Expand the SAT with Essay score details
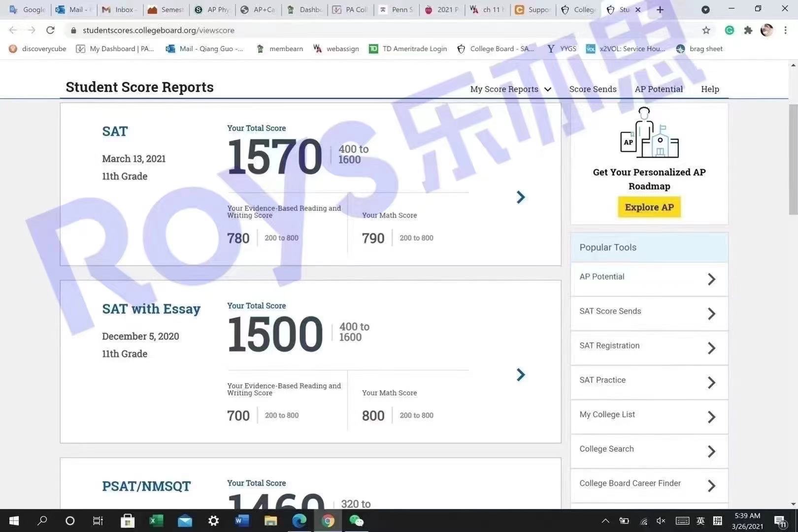 (521, 375)
